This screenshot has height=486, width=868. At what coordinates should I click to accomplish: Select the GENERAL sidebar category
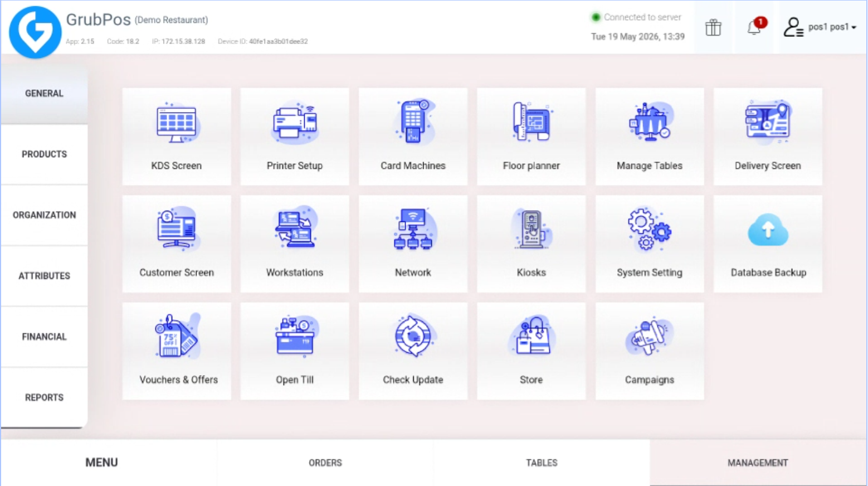click(x=44, y=93)
